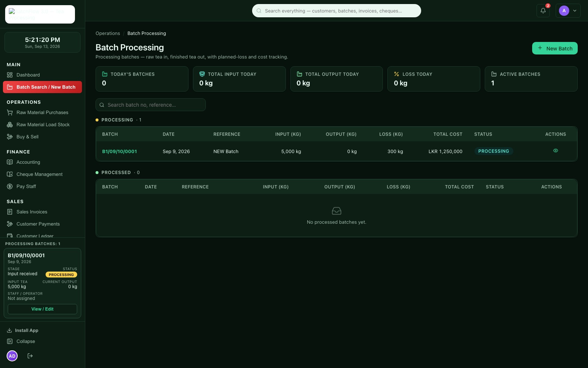The height and width of the screenshot is (368, 588).
Task: Open the user avatar menu in top bar
Action: point(568,11)
